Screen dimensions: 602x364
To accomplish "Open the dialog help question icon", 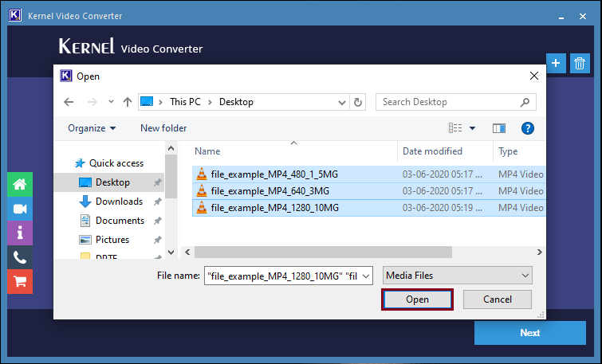I will point(528,128).
